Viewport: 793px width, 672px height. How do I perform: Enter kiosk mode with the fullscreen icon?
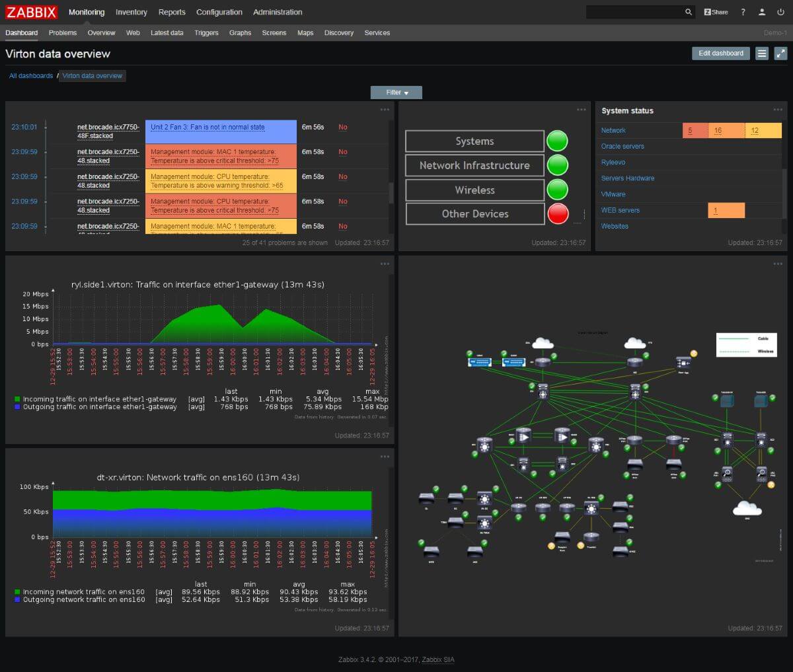781,54
